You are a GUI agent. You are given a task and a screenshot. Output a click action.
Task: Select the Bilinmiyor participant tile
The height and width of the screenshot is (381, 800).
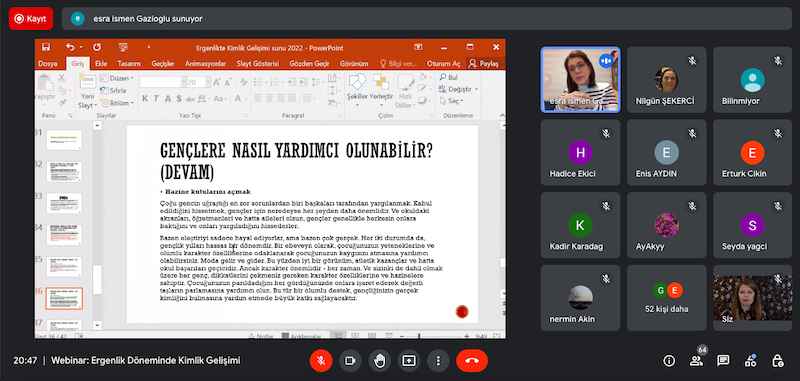(753, 80)
